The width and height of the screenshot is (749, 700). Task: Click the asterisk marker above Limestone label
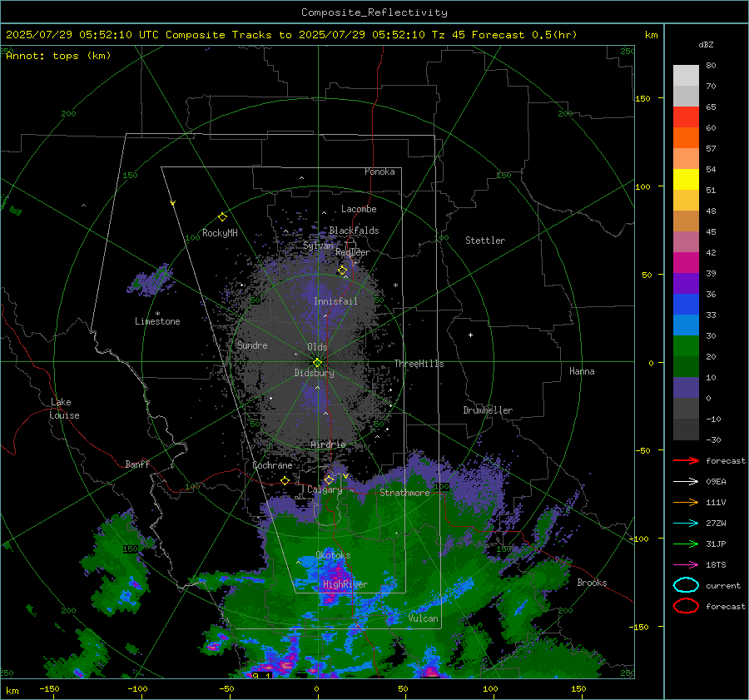pyautogui.click(x=157, y=314)
